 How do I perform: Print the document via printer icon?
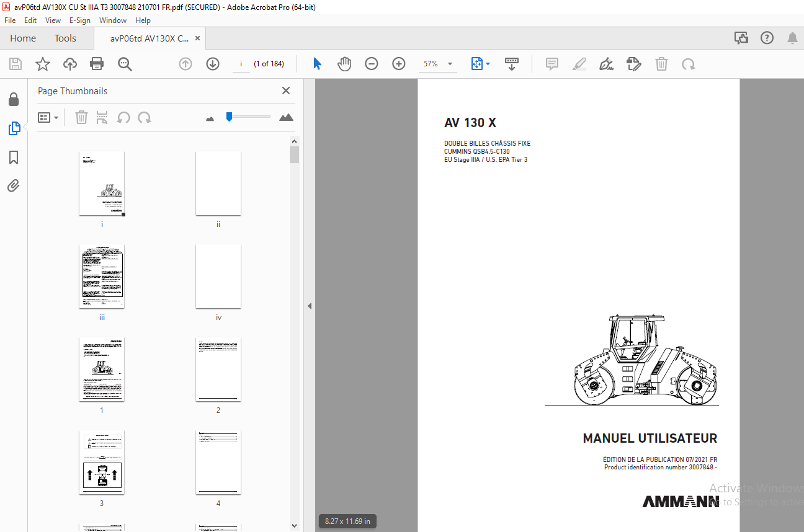pyautogui.click(x=97, y=64)
